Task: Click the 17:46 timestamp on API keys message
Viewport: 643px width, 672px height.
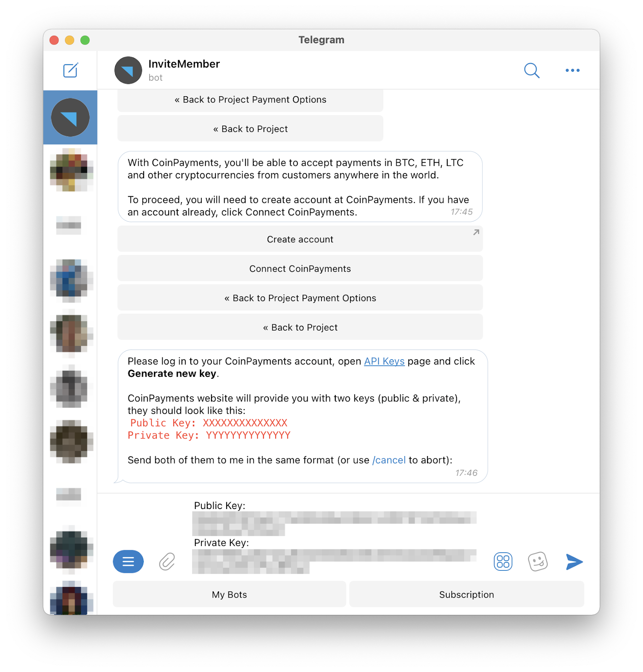Action: point(466,473)
